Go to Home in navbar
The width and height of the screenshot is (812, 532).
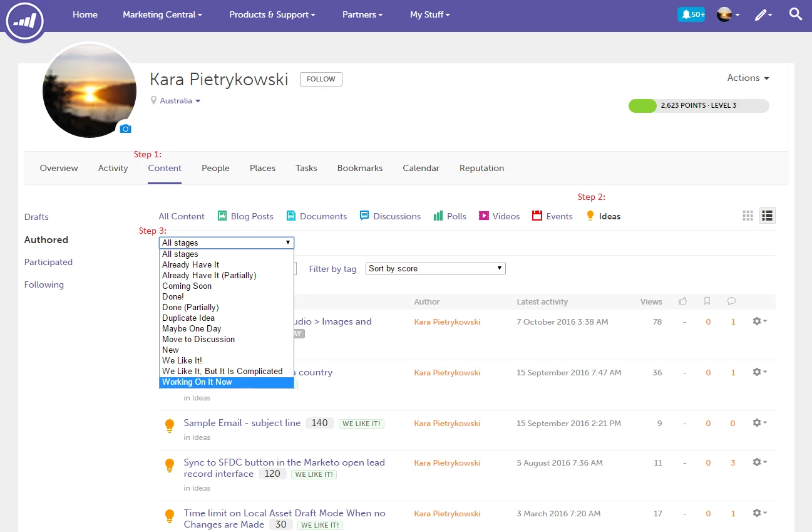point(85,14)
